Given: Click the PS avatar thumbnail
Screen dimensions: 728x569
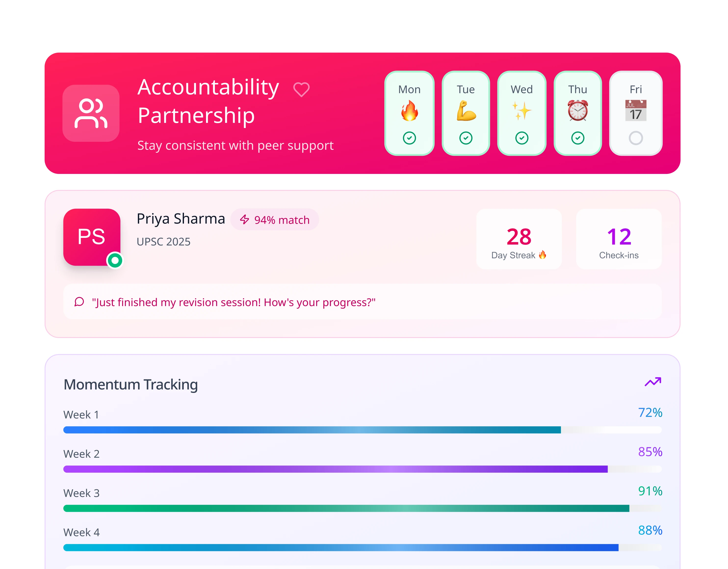Looking at the screenshot, I should pyautogui.click(x=92, y=237).
